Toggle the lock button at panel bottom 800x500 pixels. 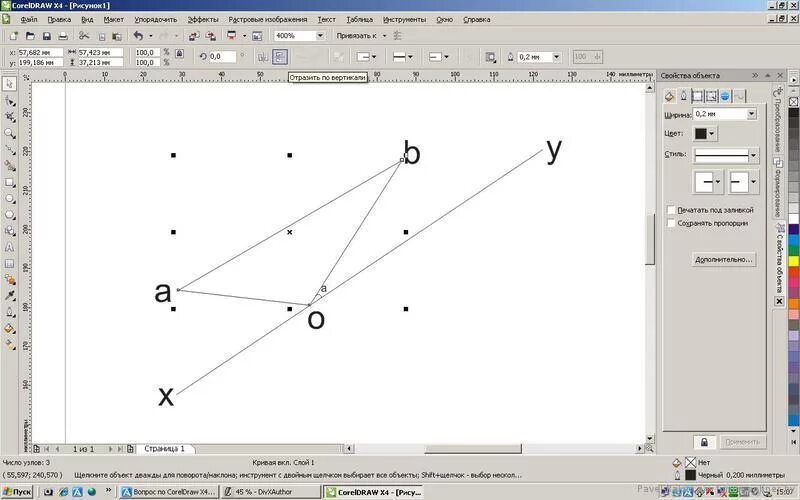point(704,442)
